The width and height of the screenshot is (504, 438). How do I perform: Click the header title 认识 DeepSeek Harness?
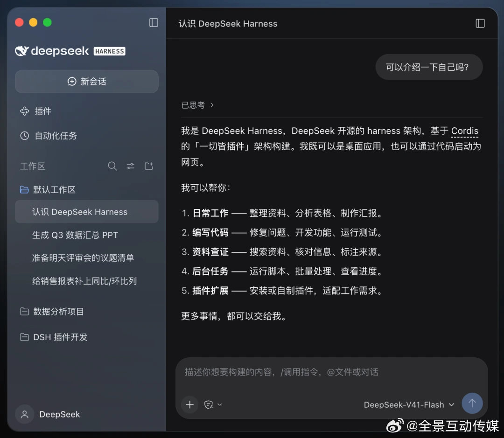228,23
